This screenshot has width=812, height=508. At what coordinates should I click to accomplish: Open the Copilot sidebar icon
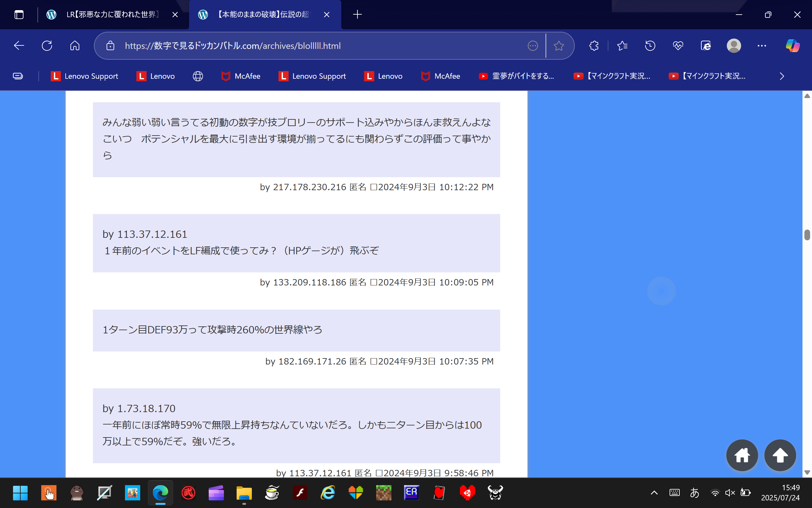point(793,46)
